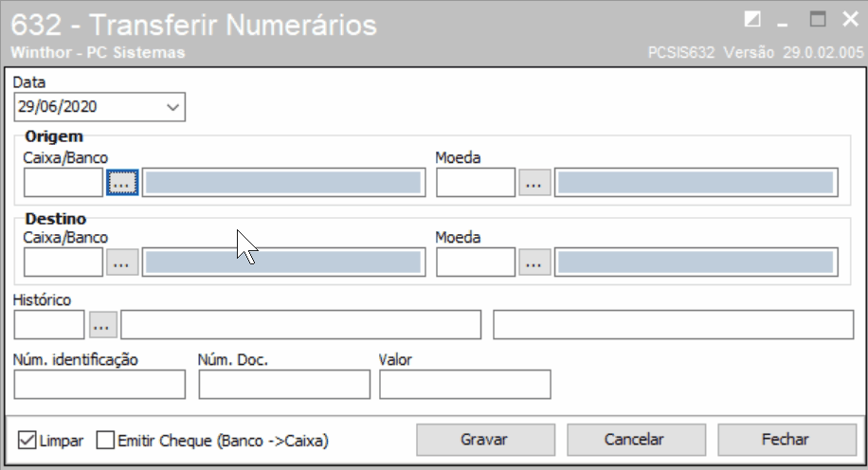
Task: Close window with the X icon
Action: point(850,19)
